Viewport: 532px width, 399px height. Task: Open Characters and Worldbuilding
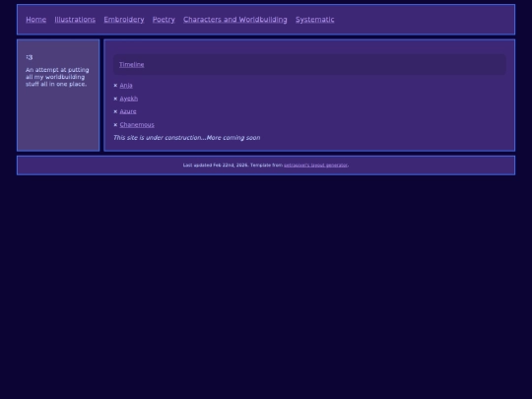235,20
